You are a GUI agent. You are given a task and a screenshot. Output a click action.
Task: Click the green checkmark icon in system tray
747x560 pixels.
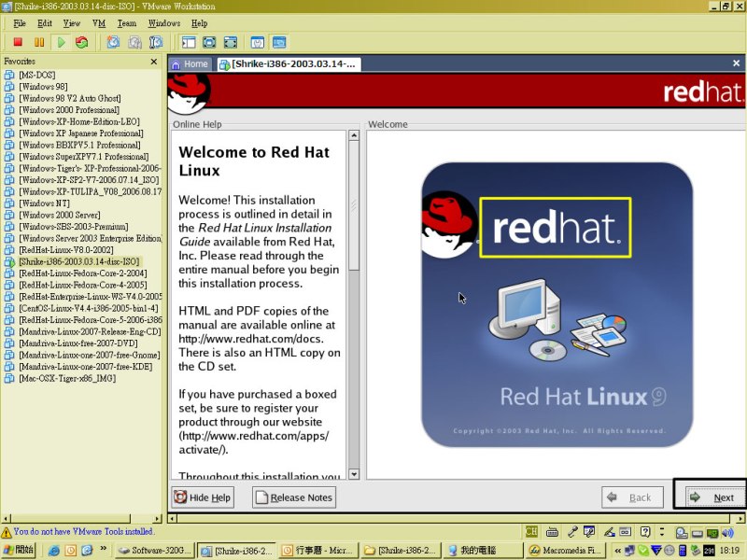643,551
